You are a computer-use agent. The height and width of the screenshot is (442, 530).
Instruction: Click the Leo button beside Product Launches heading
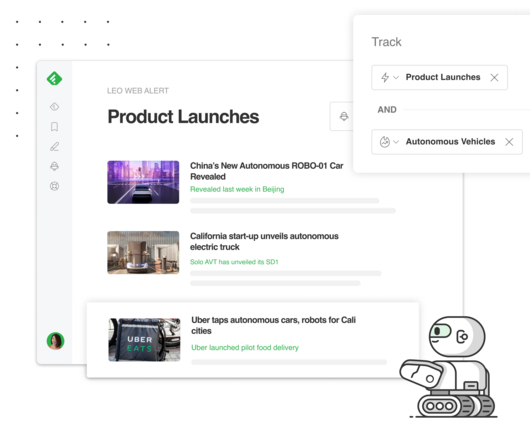click(x=343, y=116)
